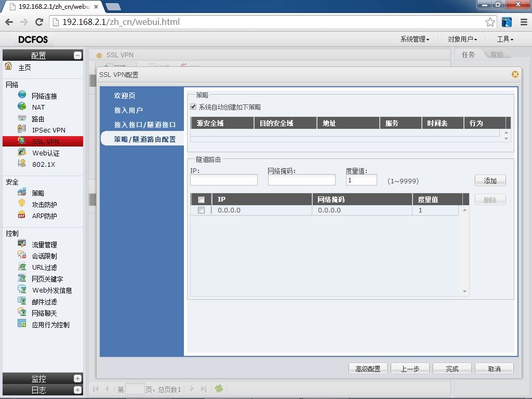532x399 pixels.
Task: Click the 网络连接 globe icon
Action: click(x=22, y=95)
